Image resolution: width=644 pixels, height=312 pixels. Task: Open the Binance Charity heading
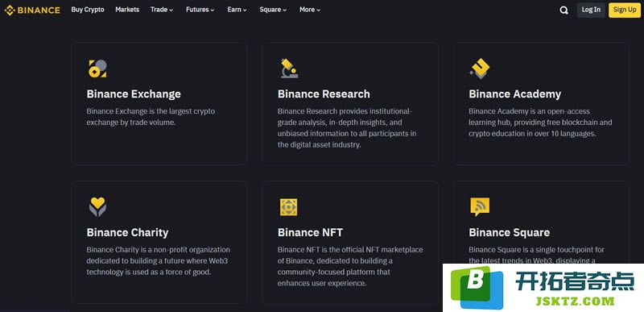pyautogui.click(x=127, y=233)
